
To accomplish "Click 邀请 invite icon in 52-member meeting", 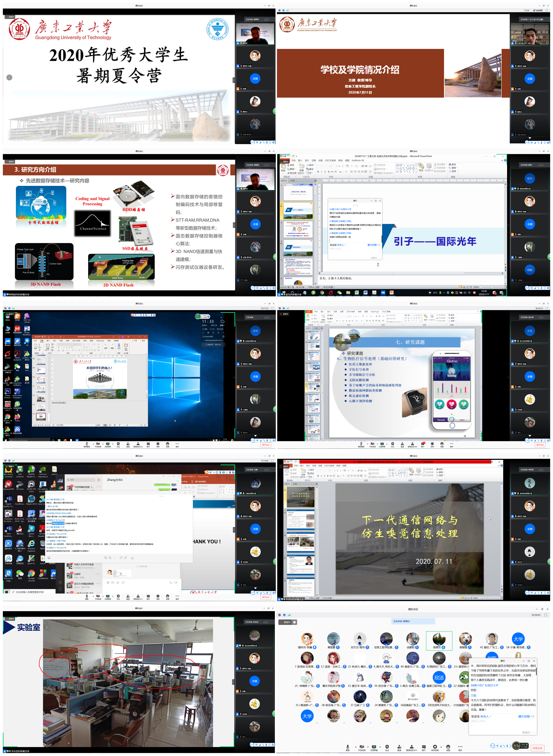I will coord(128,445).
